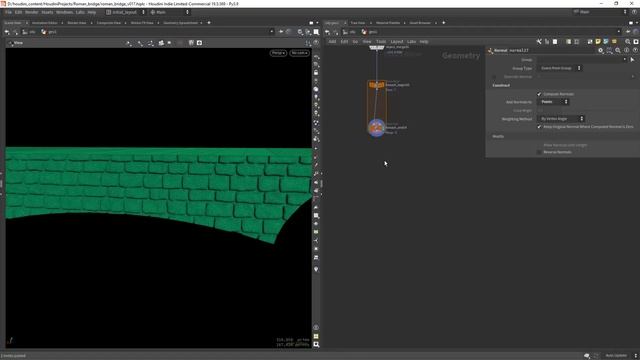Add a new tab to the network pane

tap(444, 23)
